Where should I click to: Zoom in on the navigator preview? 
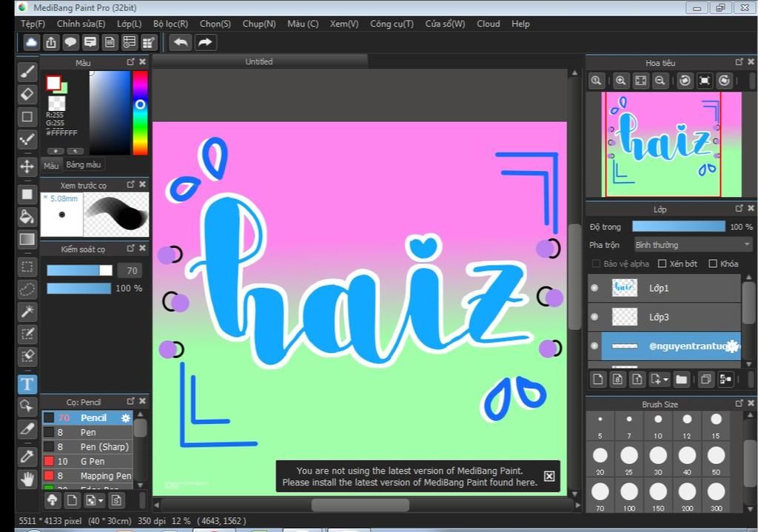(x=621, y=81)
